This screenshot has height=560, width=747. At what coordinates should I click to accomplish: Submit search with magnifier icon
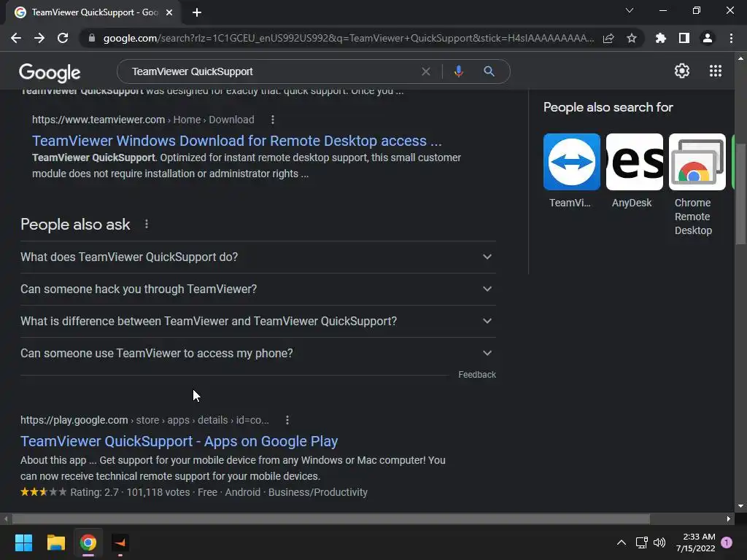(489, 71)
